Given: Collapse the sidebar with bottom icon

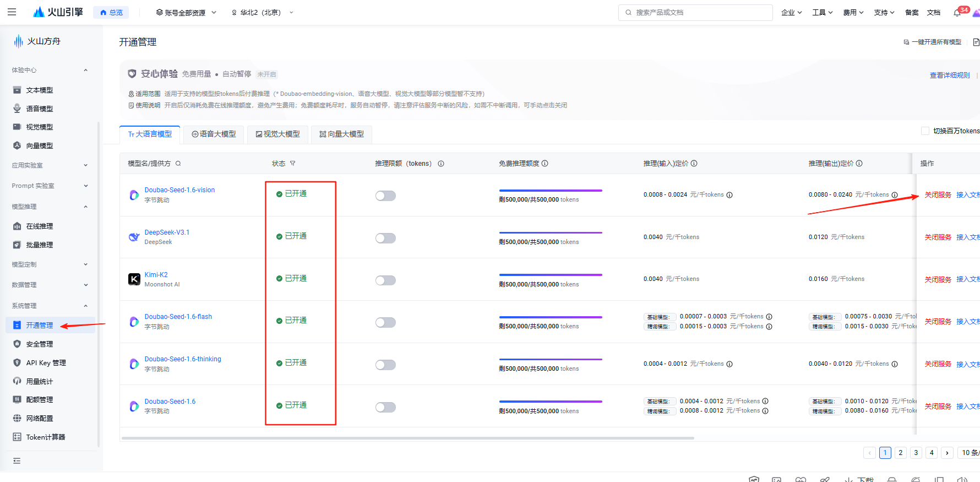Looking at the screenshot, I should click(x=17, y=461).
